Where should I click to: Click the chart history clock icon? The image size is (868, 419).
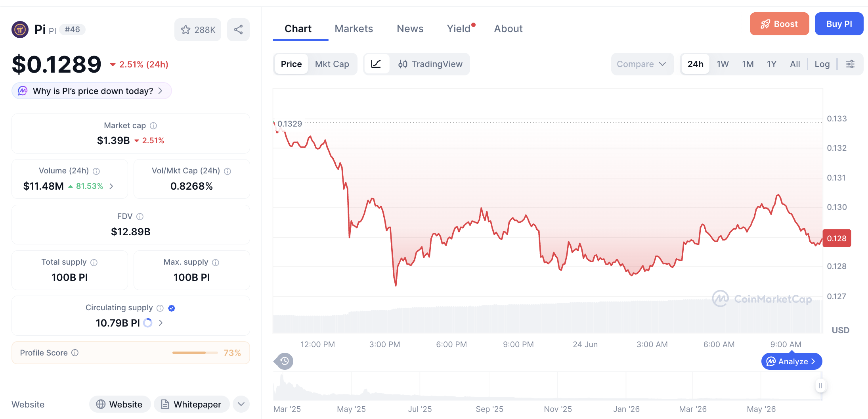pyautogui.click(x=284, y=361)
